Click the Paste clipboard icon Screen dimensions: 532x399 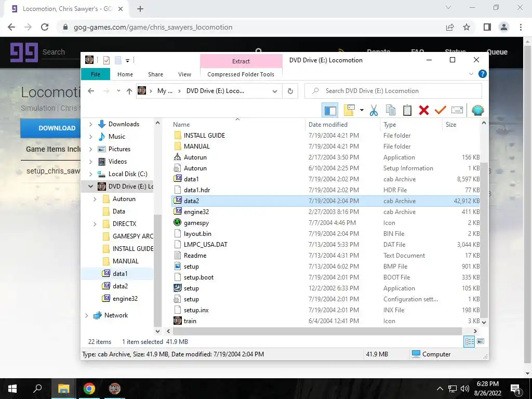(x=407, y=110)
